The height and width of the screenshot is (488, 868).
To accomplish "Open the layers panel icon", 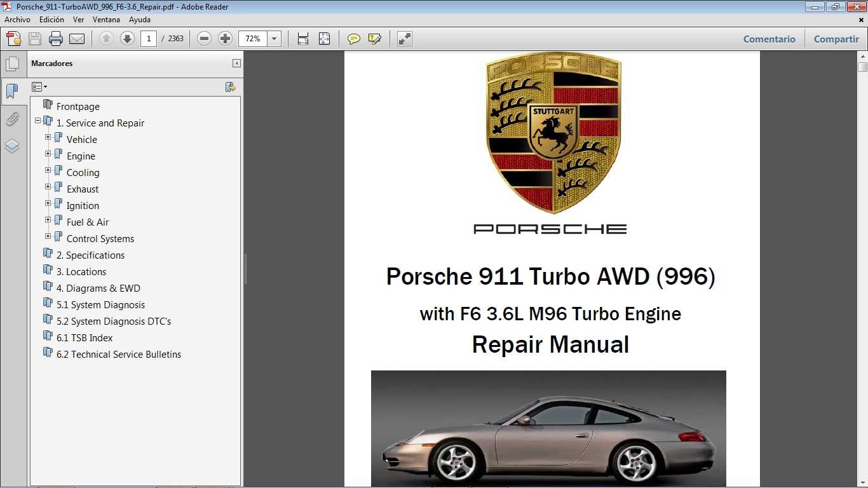I will tap(12, 146).
